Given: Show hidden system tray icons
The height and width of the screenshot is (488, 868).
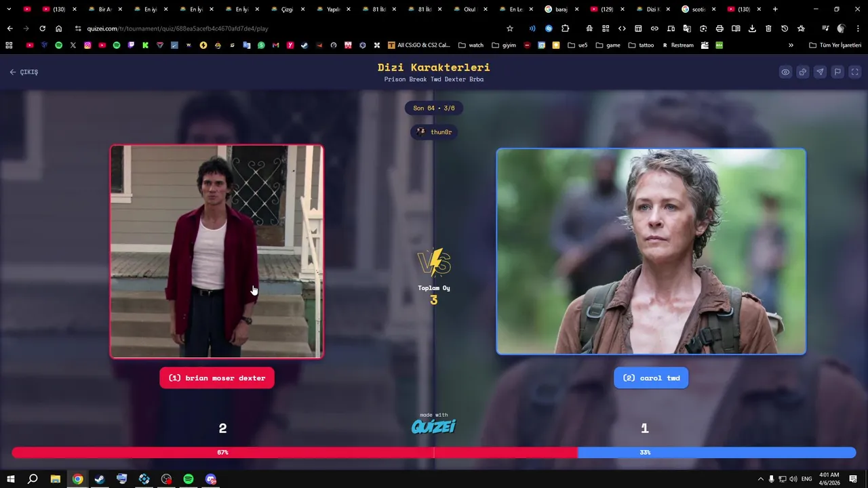Looking at the screenshot, I should [760, 479].
